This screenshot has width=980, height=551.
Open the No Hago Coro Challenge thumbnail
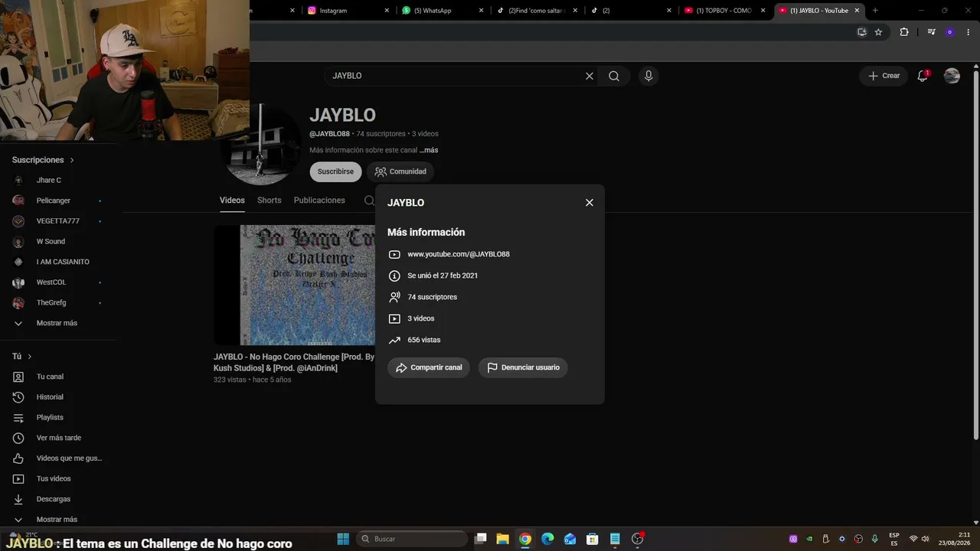click(295, 285)
